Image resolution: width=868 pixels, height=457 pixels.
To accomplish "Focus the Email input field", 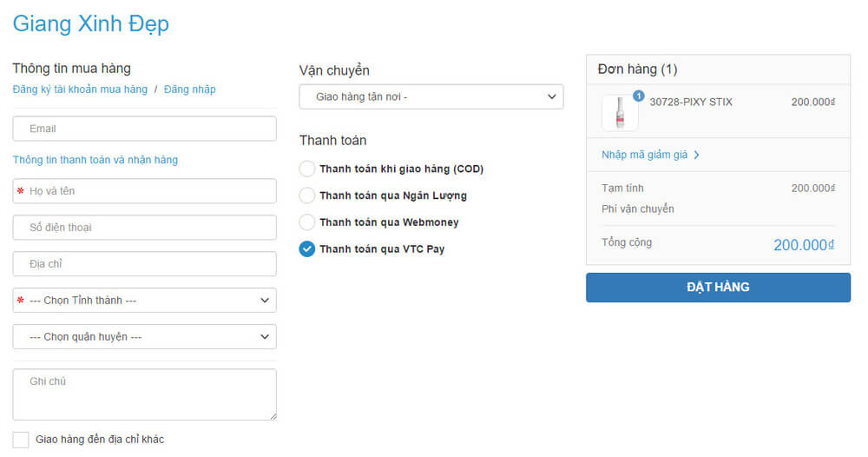I will 144,129.
